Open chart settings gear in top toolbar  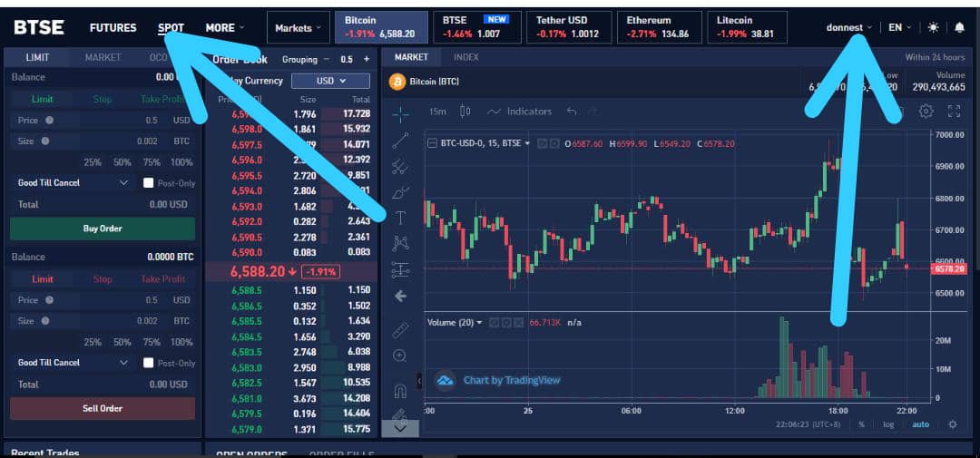[926, 112]
